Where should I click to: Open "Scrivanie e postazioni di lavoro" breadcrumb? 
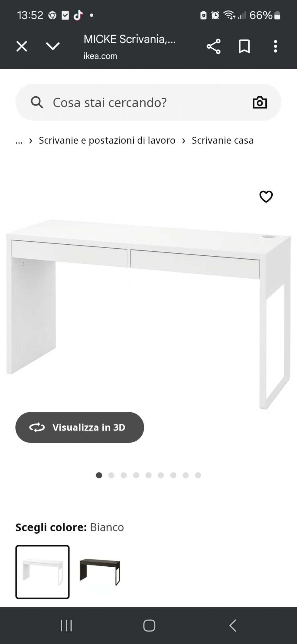point(107,140)
